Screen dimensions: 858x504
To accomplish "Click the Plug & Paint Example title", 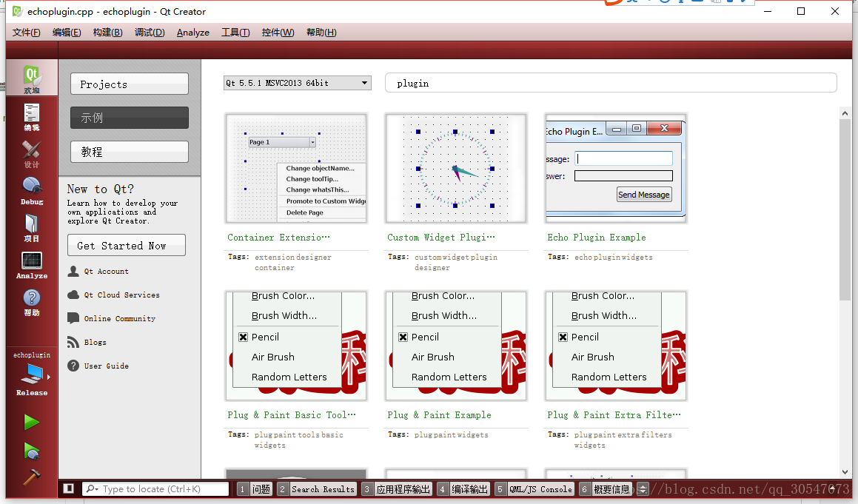I will pos(440,414).
